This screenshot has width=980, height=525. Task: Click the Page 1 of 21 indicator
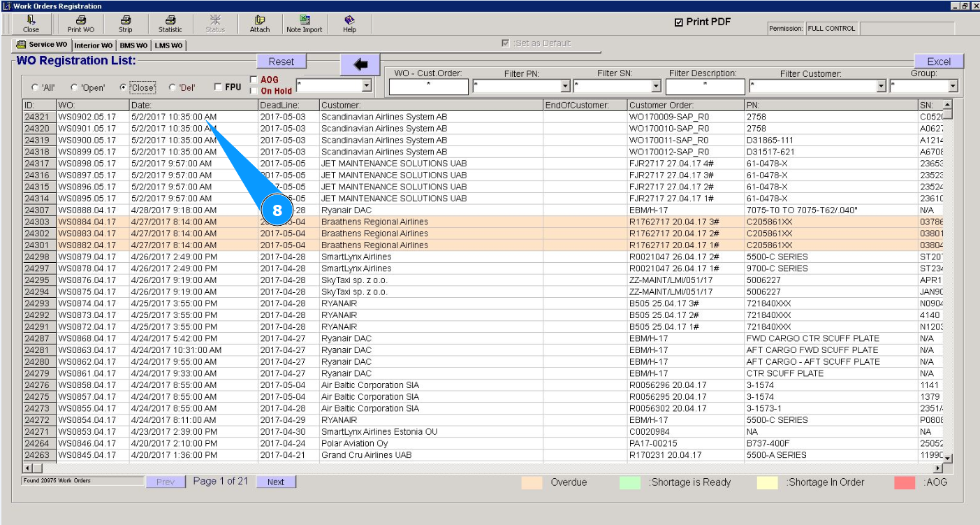pos(221,481)
